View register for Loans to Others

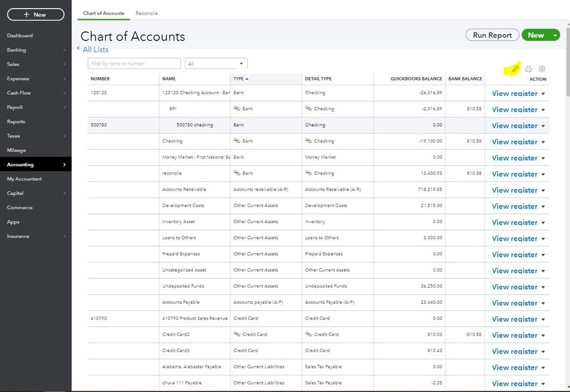coord(515,239)
